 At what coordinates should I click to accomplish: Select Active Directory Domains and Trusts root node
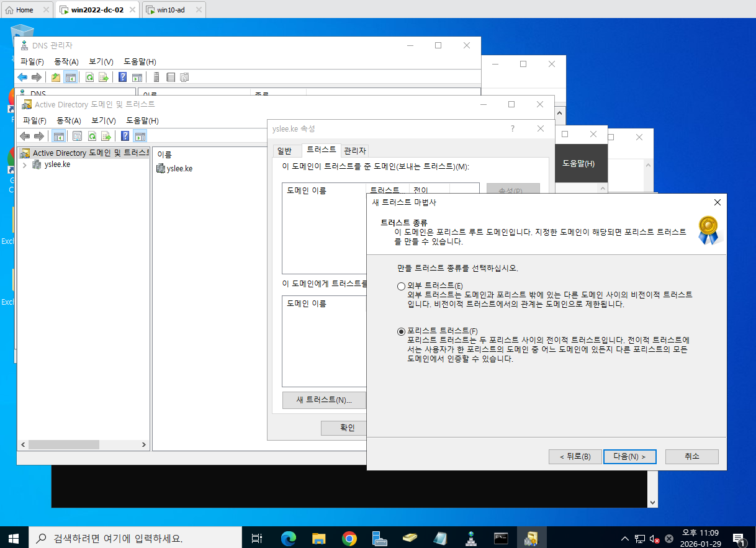(x=84, y=153)
